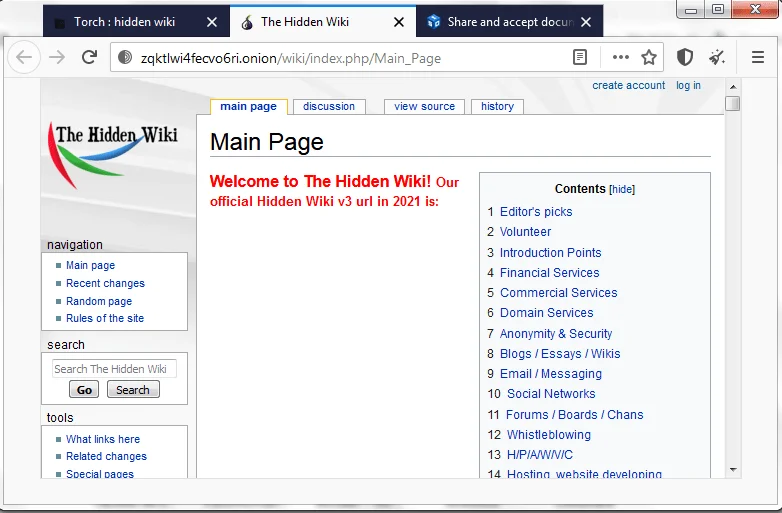Viewport: 782px width, 513px height.
Task: Click the page scrollbar up arrow
Action: [733, 87]
